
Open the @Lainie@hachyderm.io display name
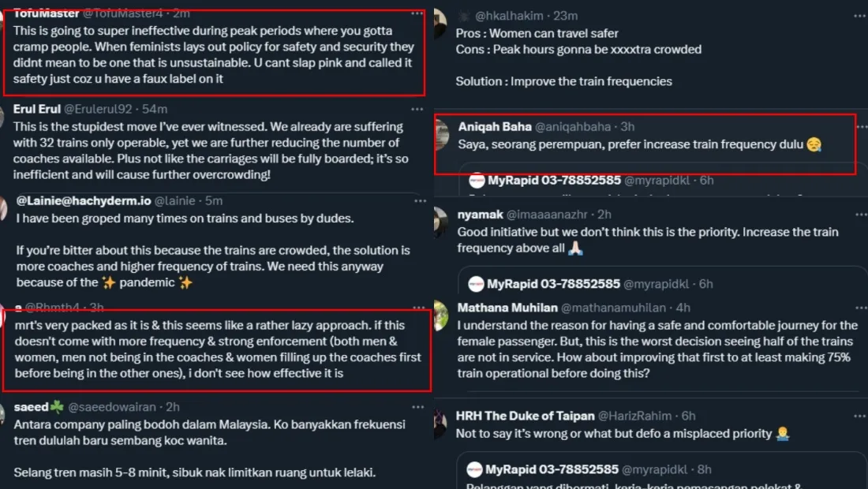(83, 200)
